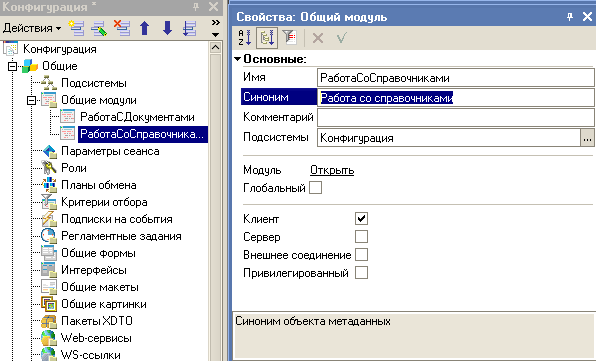The height and width of the screenshot is (361, 596).
Task: Select Роли in the tree
Action: [x=74, y=168]
